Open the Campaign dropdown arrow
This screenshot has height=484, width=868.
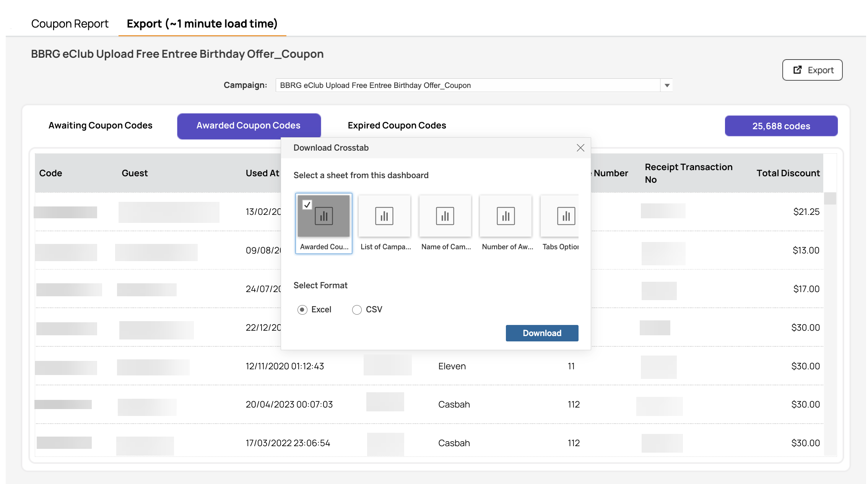[667, 85]
